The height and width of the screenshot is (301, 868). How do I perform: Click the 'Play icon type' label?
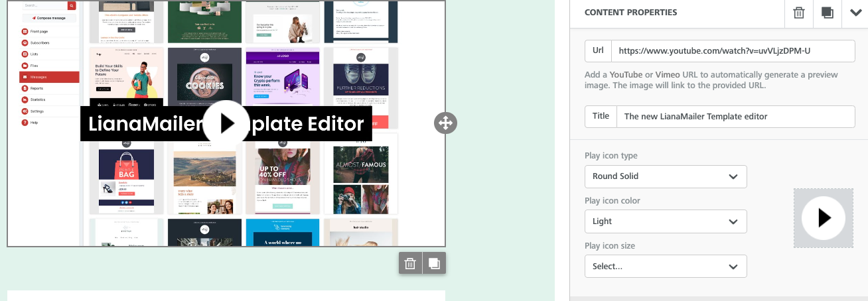[611, 156]
